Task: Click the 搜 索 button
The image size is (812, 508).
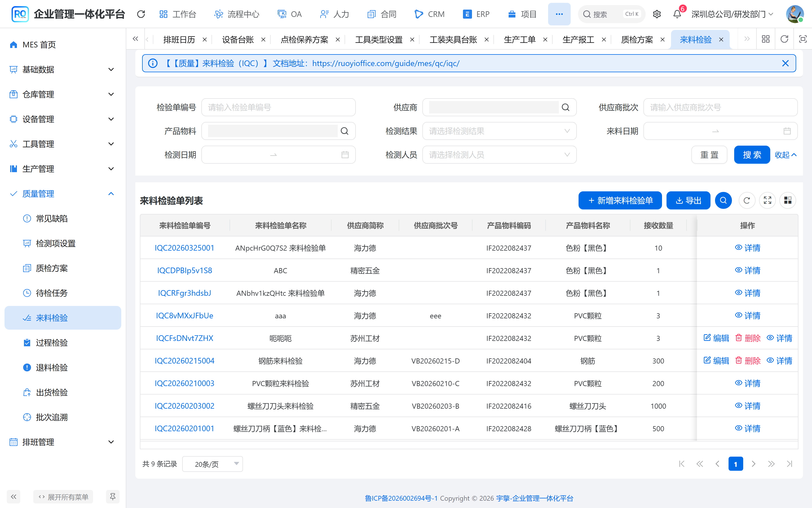Action: pyautogui.click(x=752, y=155)
